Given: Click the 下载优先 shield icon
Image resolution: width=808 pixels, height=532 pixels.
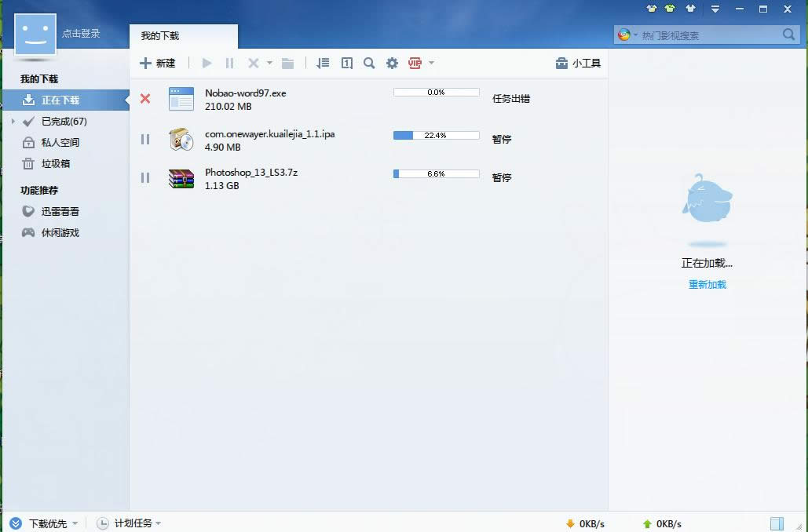Looking at the screenshot, I should coord(16,523).
